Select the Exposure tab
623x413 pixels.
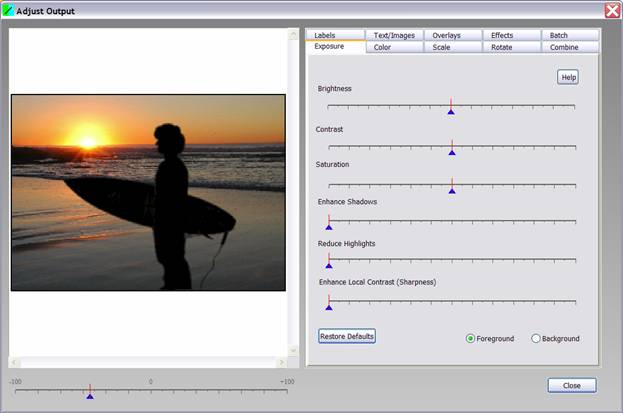tap(336, 47)
